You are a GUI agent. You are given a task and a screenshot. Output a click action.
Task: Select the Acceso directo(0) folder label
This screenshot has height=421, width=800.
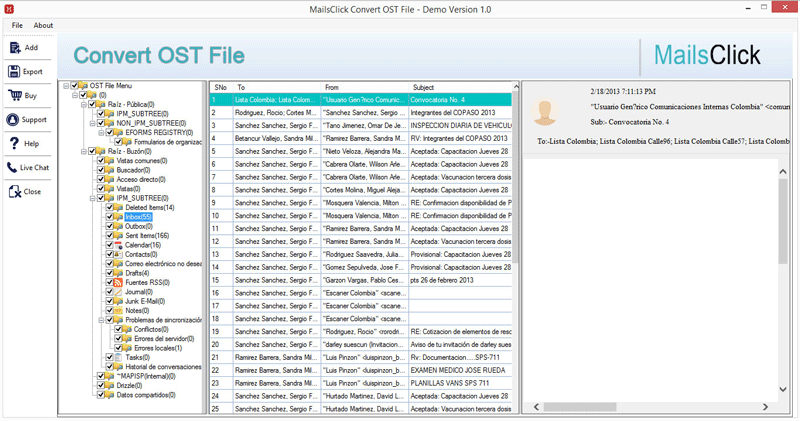[141, 180]
